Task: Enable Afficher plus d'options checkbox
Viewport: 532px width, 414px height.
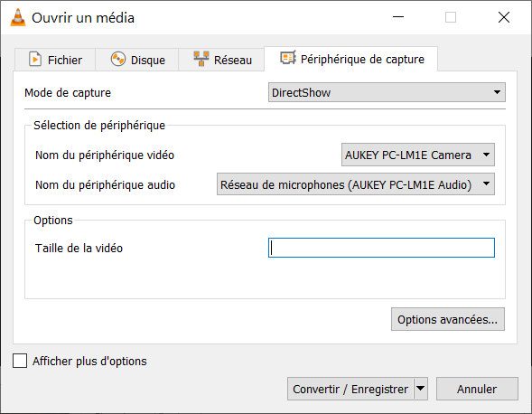Action: (20, 361)
